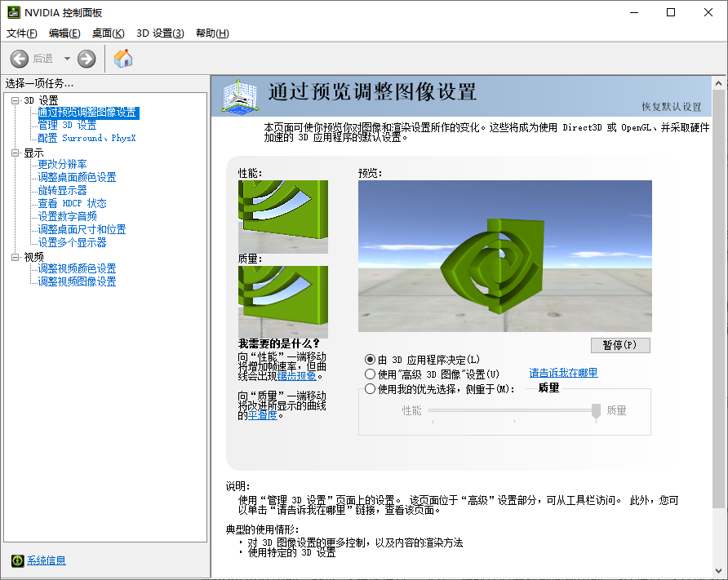Click the 暂停(P) button

[620, 345]
